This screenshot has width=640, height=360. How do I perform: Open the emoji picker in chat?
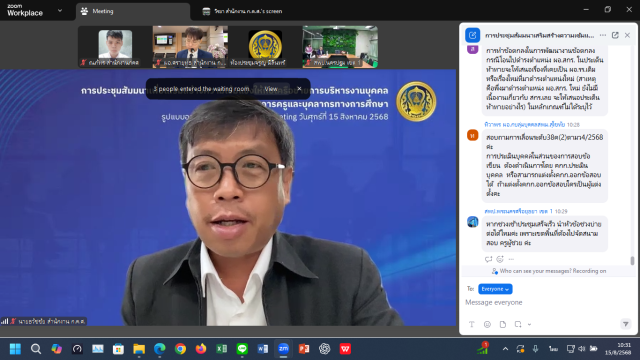487,324
